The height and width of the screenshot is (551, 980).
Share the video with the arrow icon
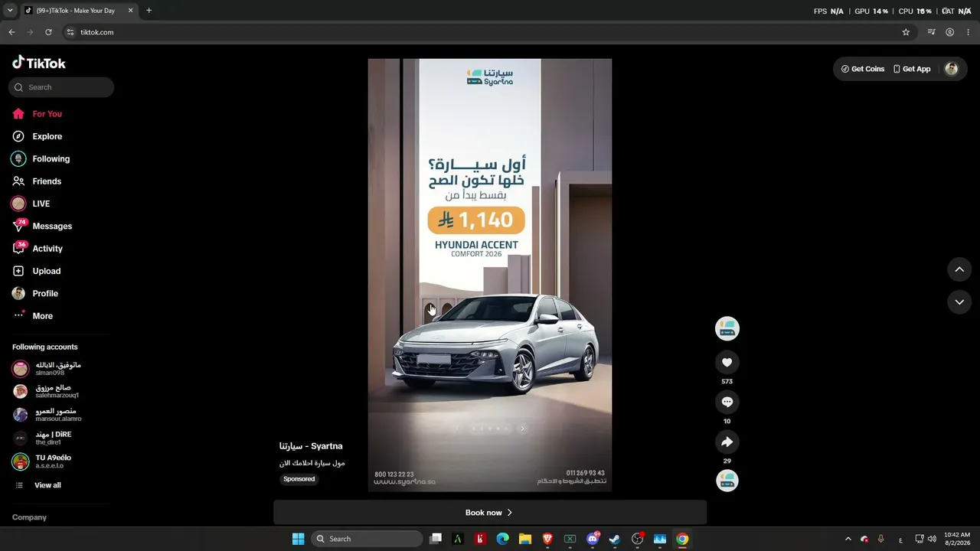727,442
